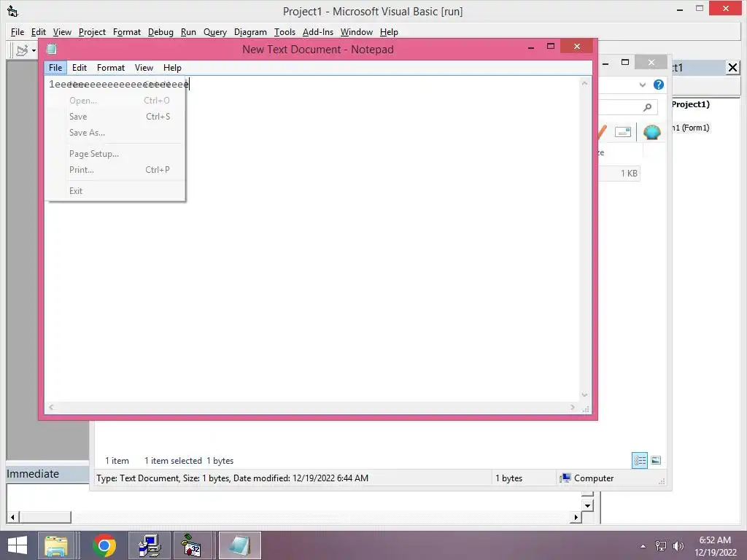
Task: Switch Explorer to large icons view
Action: coord(656,461)
